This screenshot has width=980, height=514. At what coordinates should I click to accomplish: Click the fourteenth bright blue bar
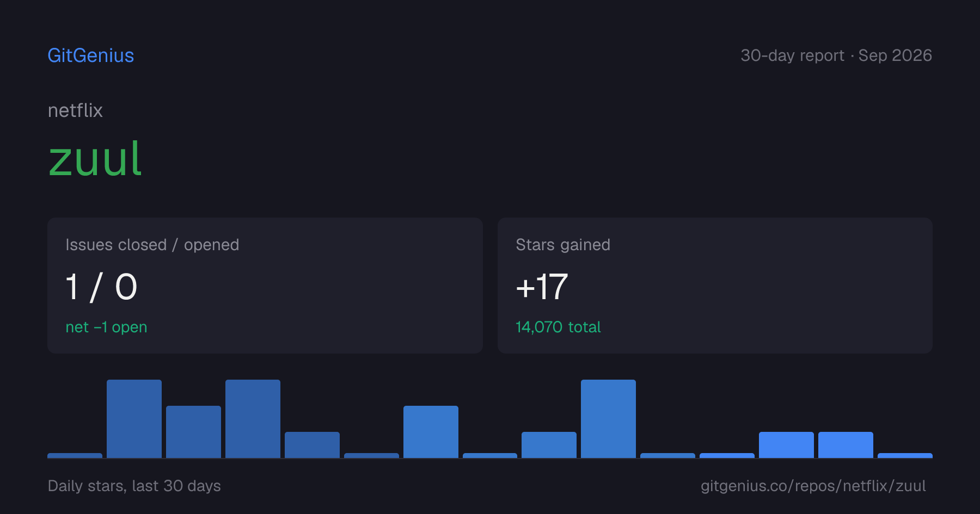click(x=846, y=445)
